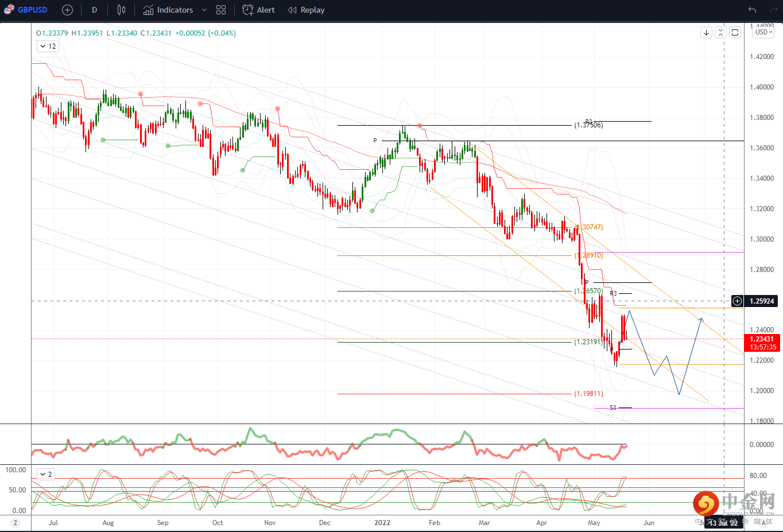Open the candlestick chart style selector

[x=121, y=10]
